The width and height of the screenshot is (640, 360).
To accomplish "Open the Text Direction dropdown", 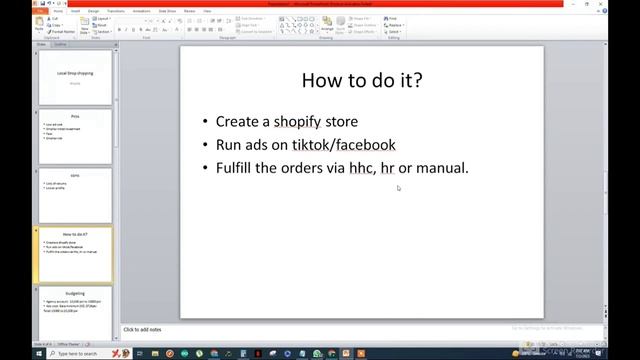I will (250, 19).
